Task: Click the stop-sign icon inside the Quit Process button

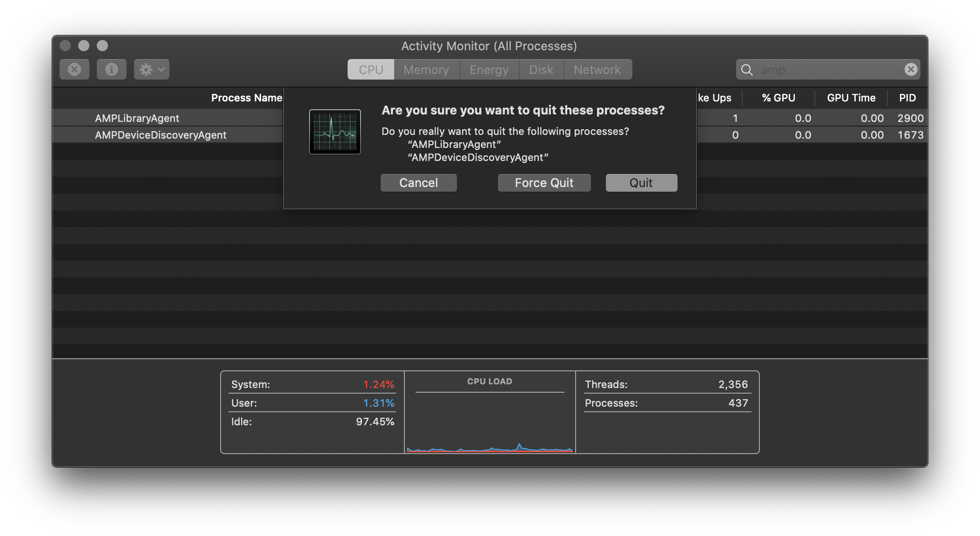Action: pyautogui.click(x=74, y=69)
